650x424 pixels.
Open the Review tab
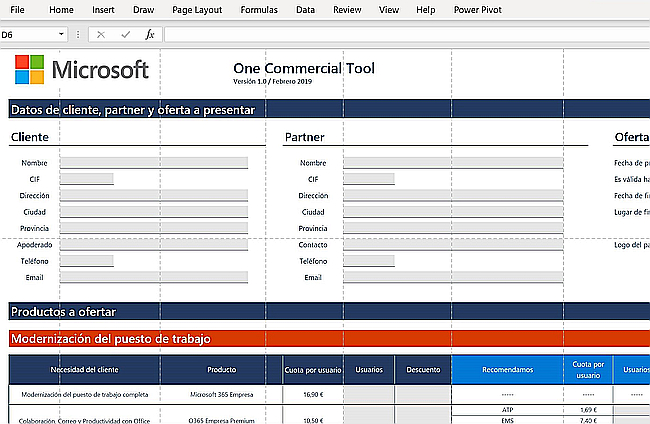[x=347, y=10]
